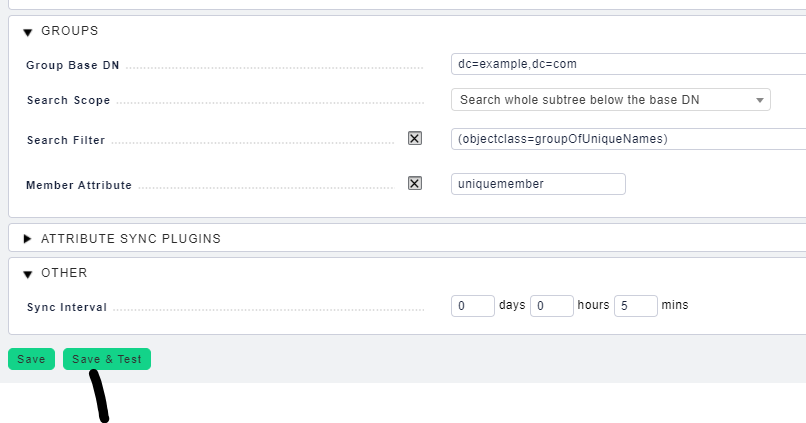Screen dimensions: 806x423
Task: Open the Search Scope dropdown
Action: [x=611, y=100]
